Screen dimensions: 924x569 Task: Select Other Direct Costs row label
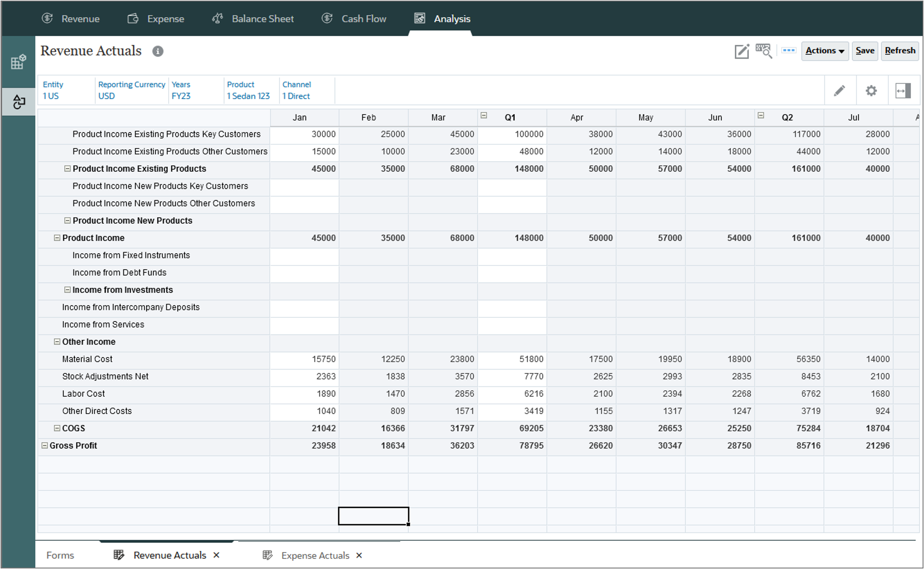click(x=97, y=411)
